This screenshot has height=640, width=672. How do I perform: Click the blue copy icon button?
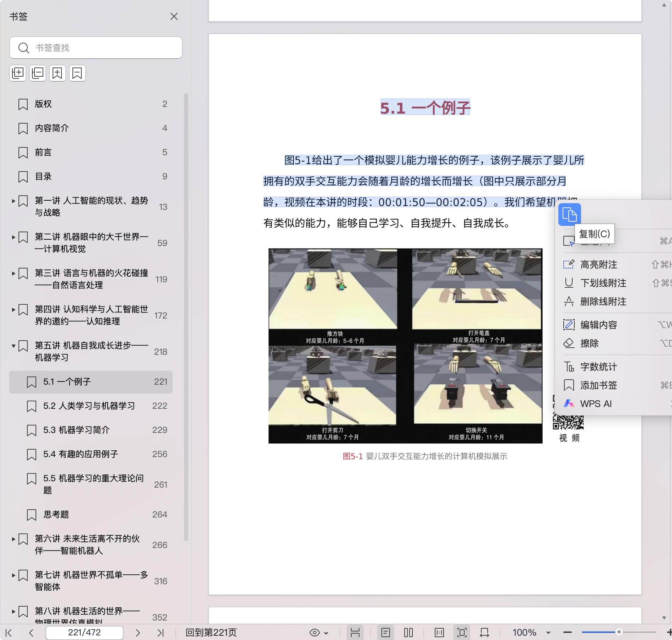click(x=569, y=215)
